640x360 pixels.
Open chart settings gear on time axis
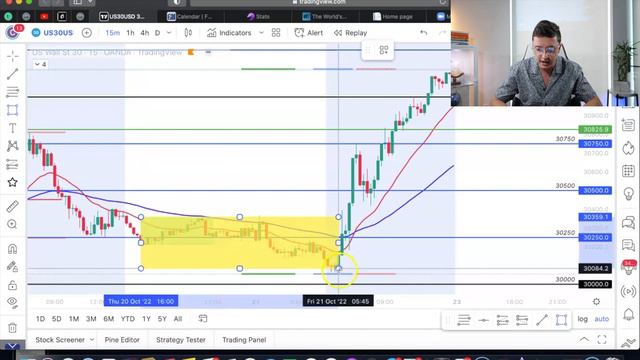coord(596,302)
